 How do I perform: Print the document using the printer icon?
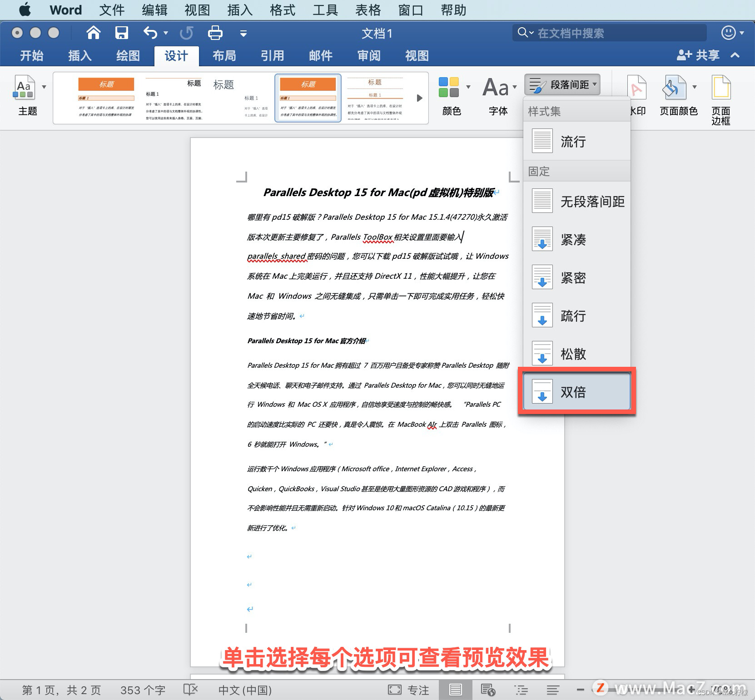[x=215, y=33]
